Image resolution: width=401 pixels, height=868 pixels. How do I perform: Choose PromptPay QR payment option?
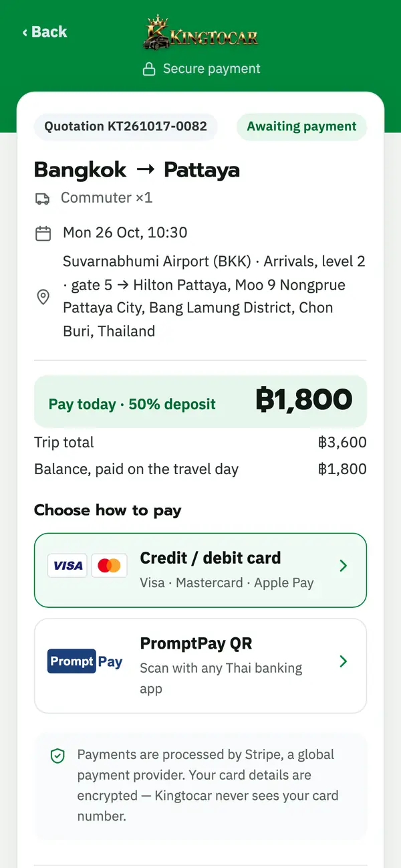(200, 666)
